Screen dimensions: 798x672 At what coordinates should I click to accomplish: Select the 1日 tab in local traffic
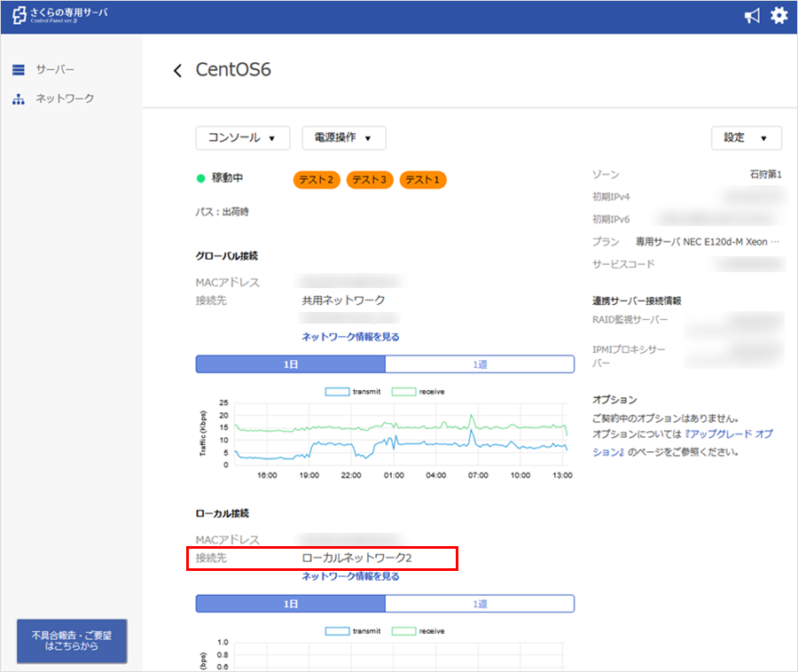click(291, 603)
